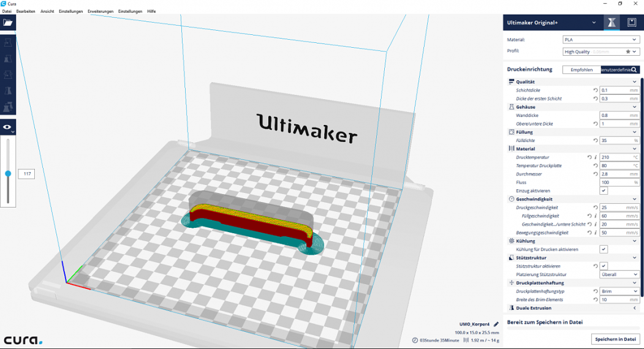Image resolution: width=644 pixels, height=349 pixels.
Task: Edit job name with the pencil icon
Action: tap(496, 325)
